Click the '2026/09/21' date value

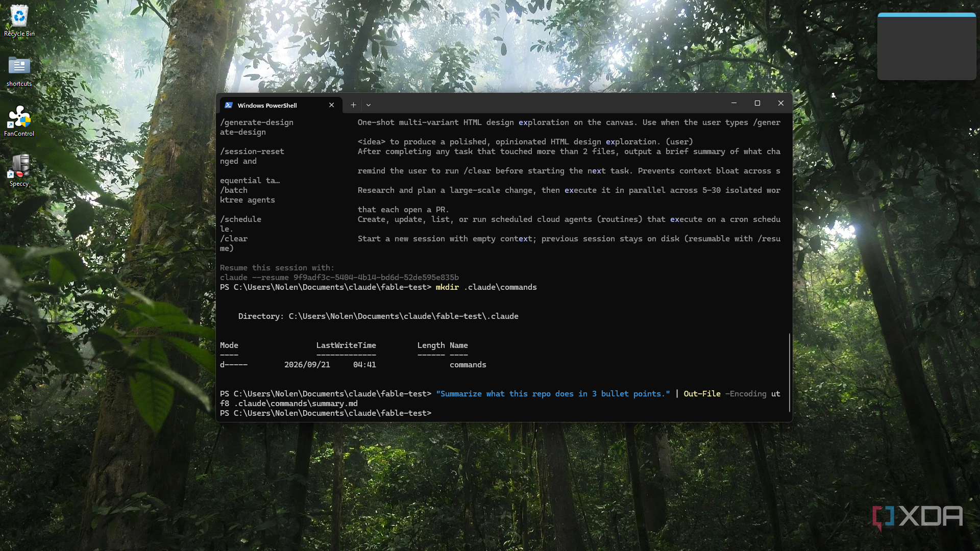tap(307, 365)
